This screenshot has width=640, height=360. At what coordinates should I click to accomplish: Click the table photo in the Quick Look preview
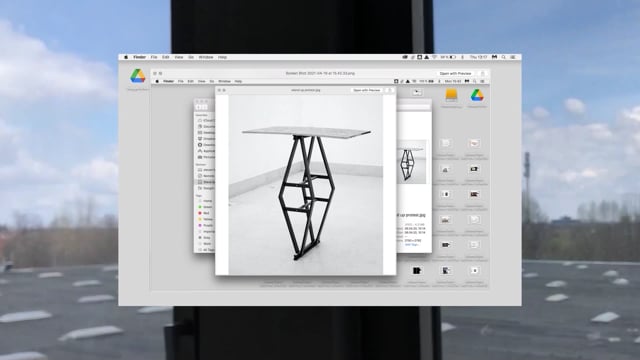306,185
